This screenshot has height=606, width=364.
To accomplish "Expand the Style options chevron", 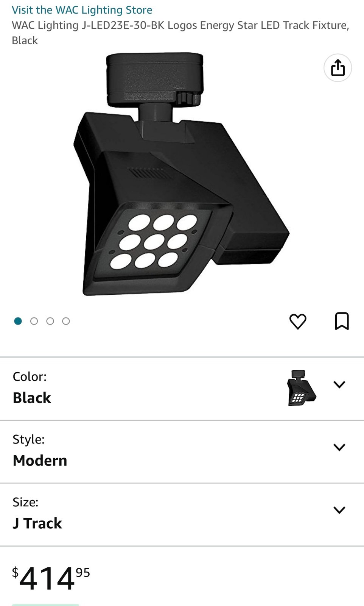I will click(339, 447).
